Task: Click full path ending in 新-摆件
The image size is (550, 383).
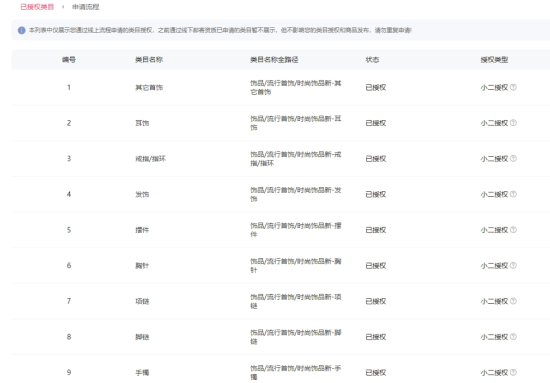Action: coord(296,230)
